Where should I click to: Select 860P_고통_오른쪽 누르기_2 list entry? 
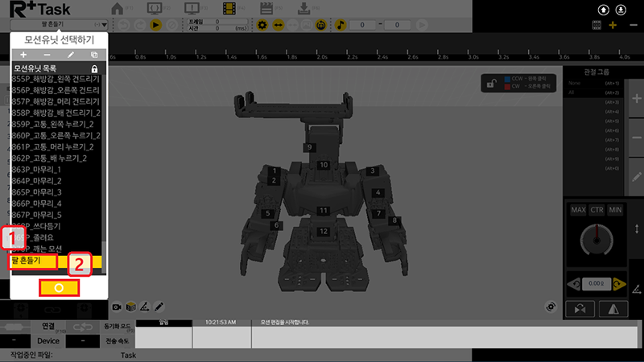pos(55,136)
